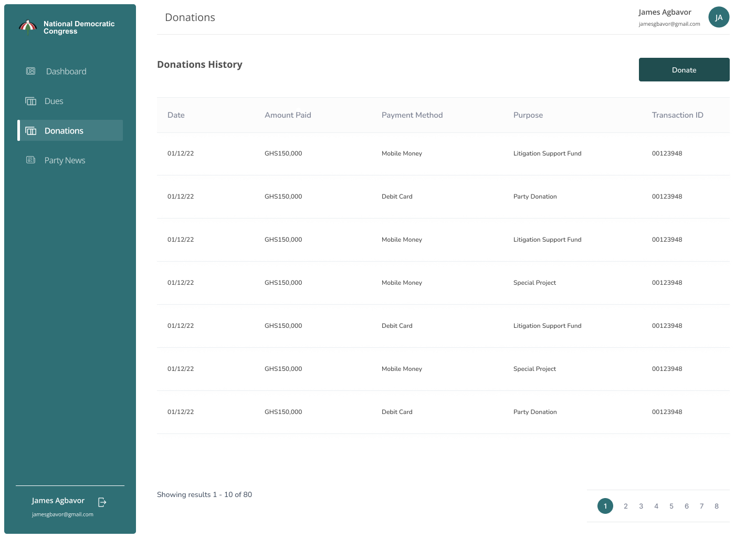Click the current page 1 indicator

point(605,506)
